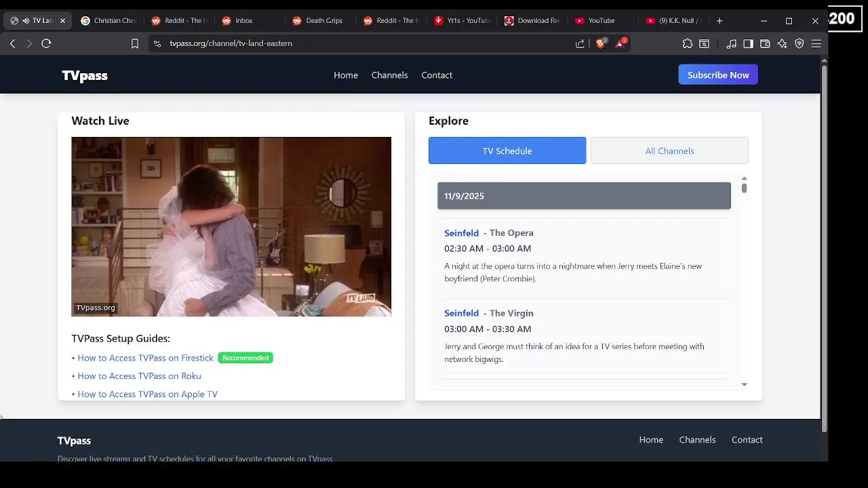Click the Subscribe Now button
Screen dimensions: 868x488
click(x=718, y=75)
